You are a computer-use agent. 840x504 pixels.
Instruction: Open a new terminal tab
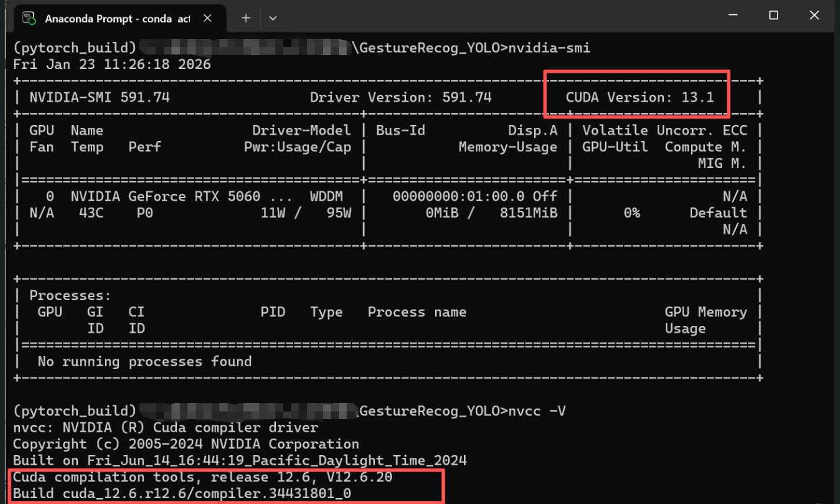(246, 18)
